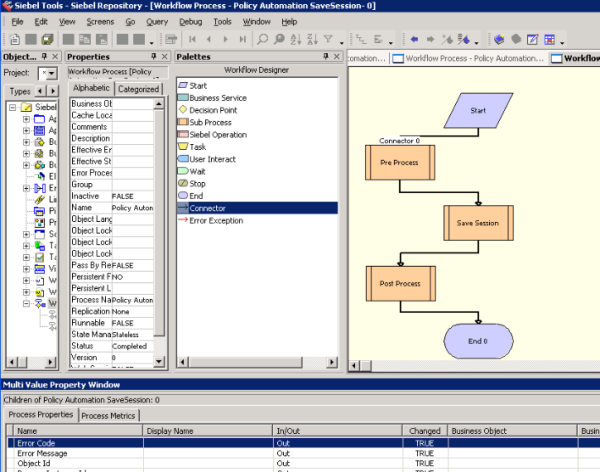
Task: Click the New Object toolbar icon
Action: pyautogui.click(x=15, y=39)
